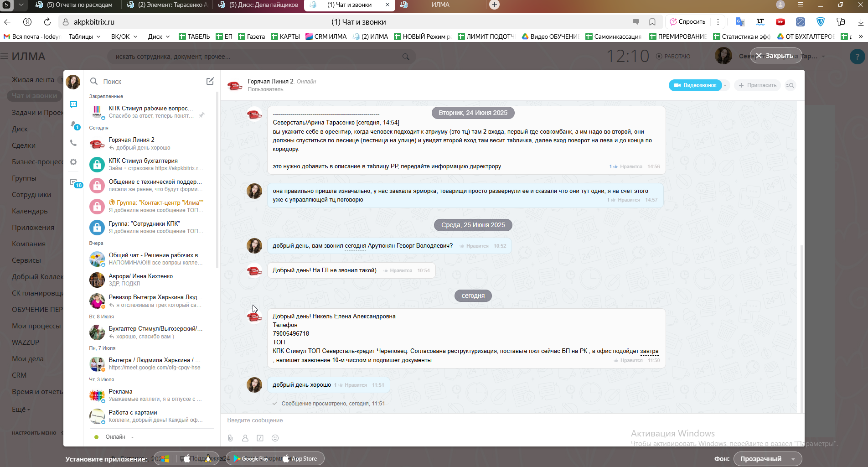Open the phone calls sidebar icon
This screenshot has width=868, height=467.
click(x=73, y=143)
